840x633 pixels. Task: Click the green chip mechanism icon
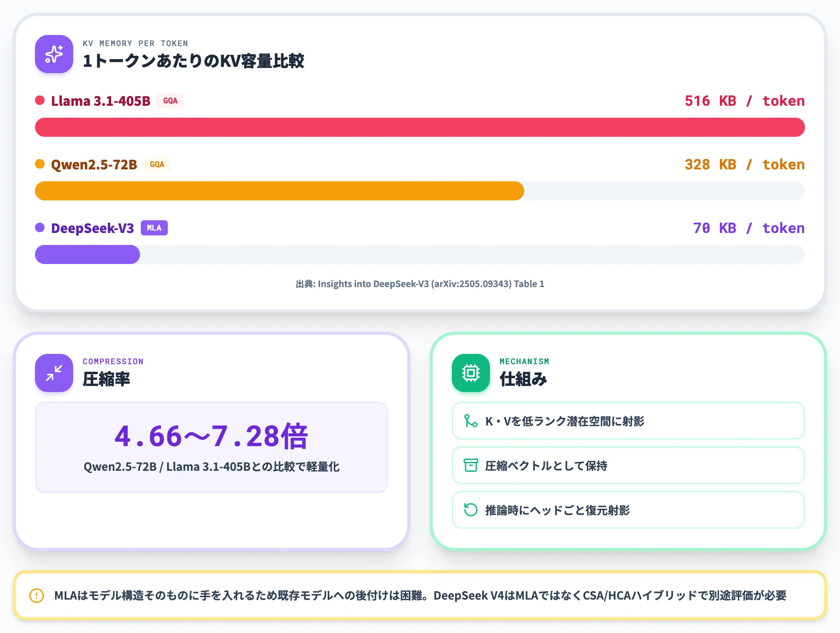[x=471, y=373]
